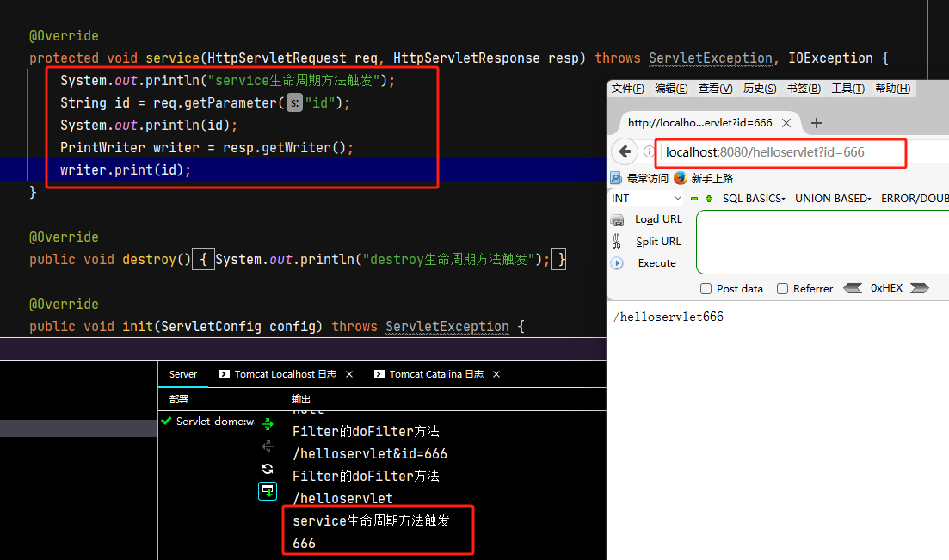Open the ERROR/DOUBLE dropdown menu
The height and width of the screenshot is (560, 949).
[915, 199]
